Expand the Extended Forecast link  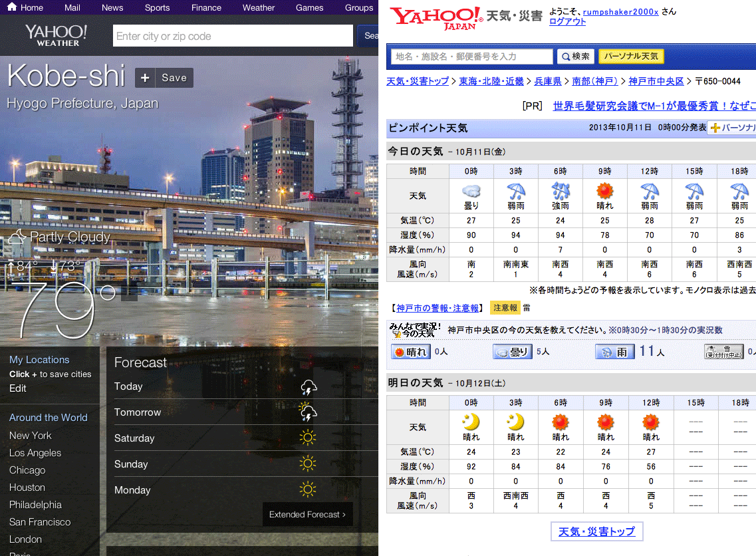click(x=308, y=515)
